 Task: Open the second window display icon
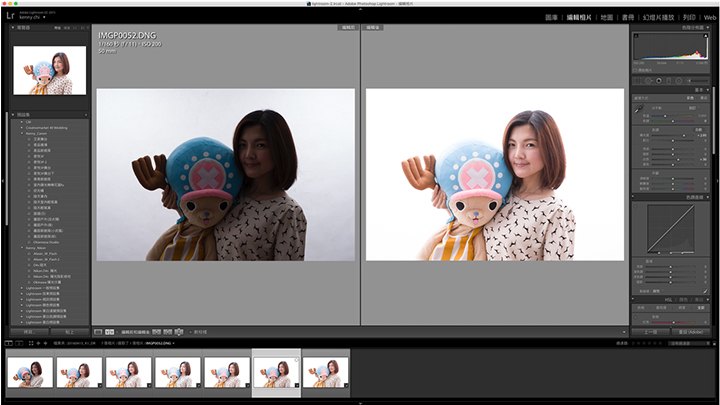(19, 343)
